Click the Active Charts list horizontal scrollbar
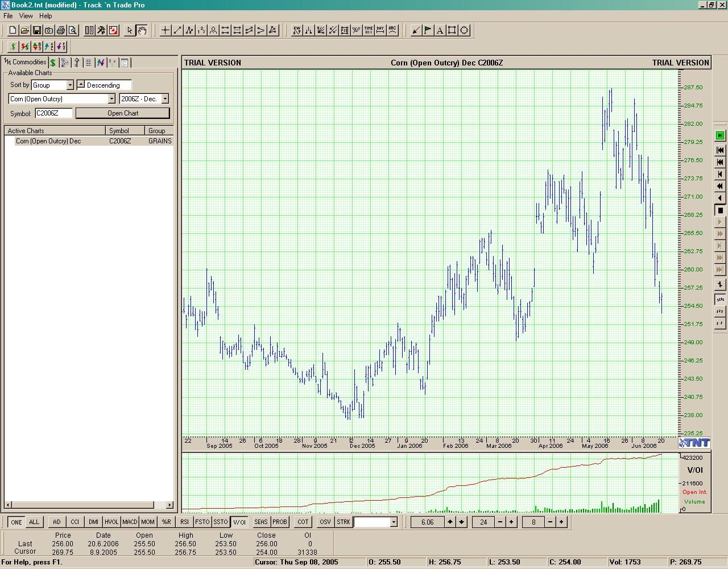 (x=89, y=505)
